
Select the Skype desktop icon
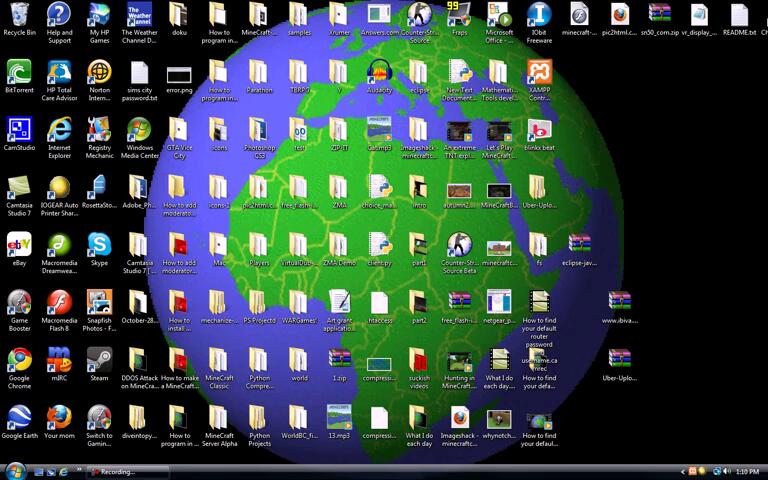pyautogui.click(x=99, y=245)
